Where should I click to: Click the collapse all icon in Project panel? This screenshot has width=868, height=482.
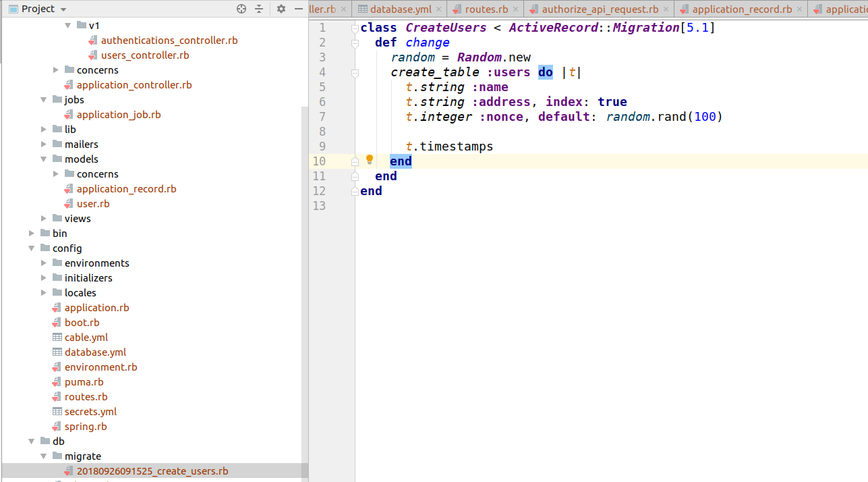(x=259, y=9)
